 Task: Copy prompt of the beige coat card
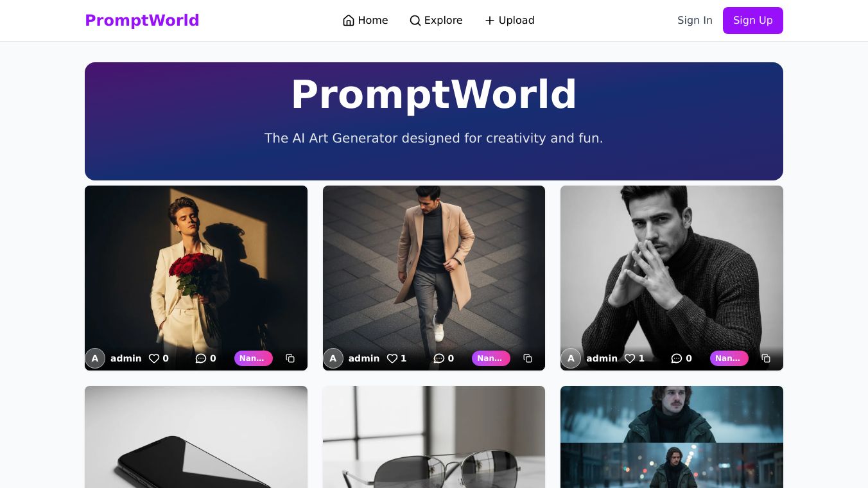click(528, 358)
